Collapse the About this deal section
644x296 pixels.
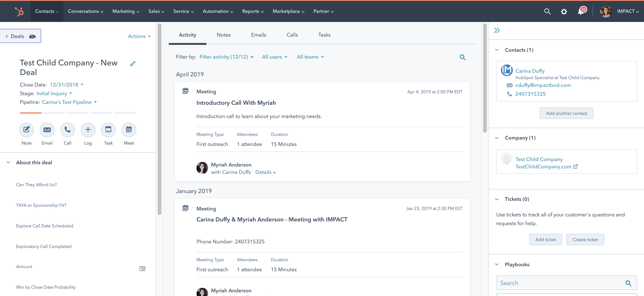point(8,163)
